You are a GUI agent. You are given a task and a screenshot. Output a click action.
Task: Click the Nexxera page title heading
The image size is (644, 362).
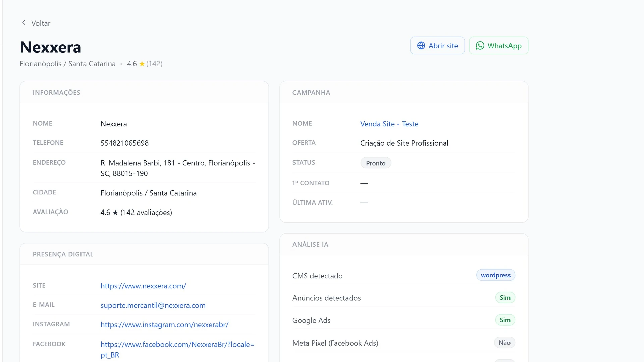coord(51,47)
